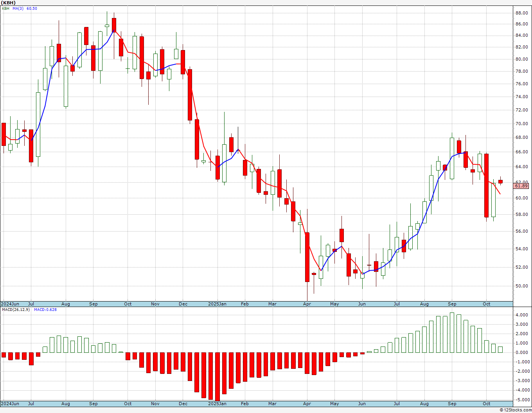Click the 61.89 current price tag
Image resolution: width=532 pixels, height=413 pixels.
pyautogui.click(x=521, y=186)
